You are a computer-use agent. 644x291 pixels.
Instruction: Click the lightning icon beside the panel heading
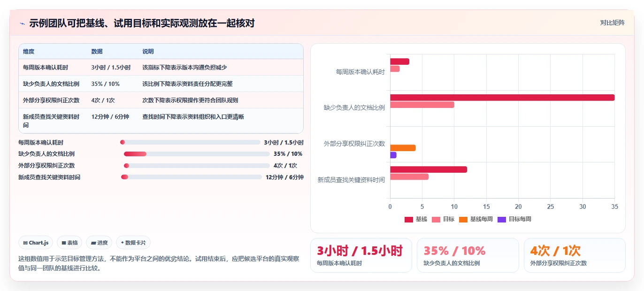click(x=22, y=23)
